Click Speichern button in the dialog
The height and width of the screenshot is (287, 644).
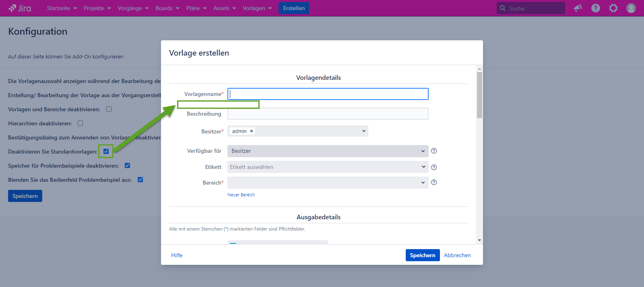[422, 255]
